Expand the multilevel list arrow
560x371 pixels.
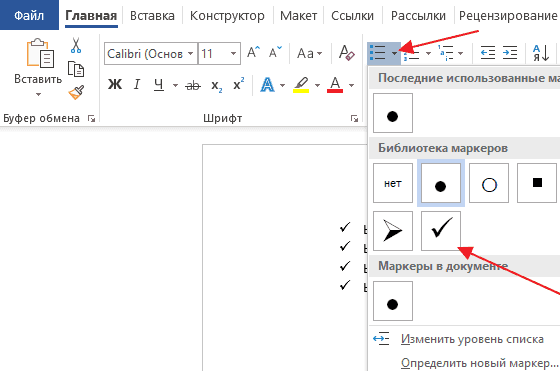[x=461, y=54]
